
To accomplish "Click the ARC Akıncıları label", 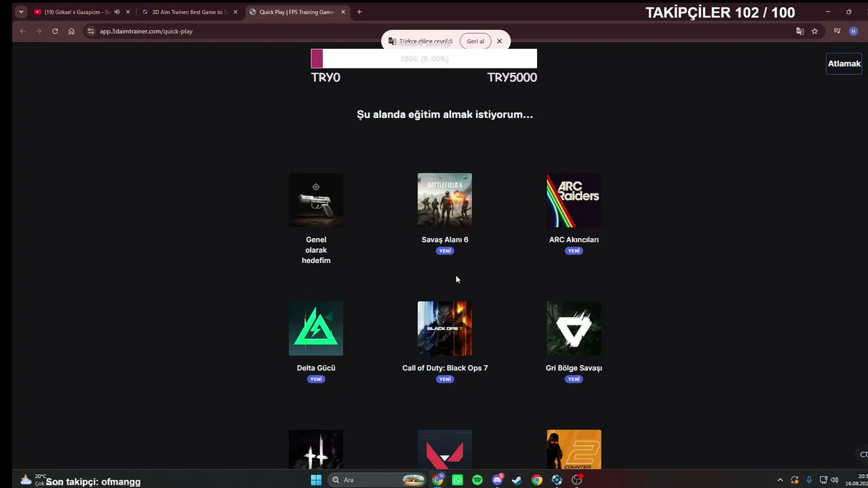I will point(574,240).
